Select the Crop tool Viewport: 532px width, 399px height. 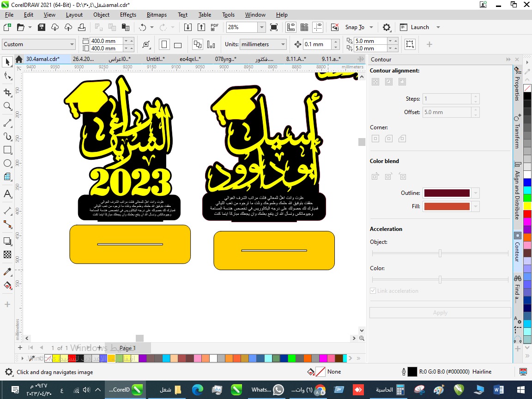(7, 92)
